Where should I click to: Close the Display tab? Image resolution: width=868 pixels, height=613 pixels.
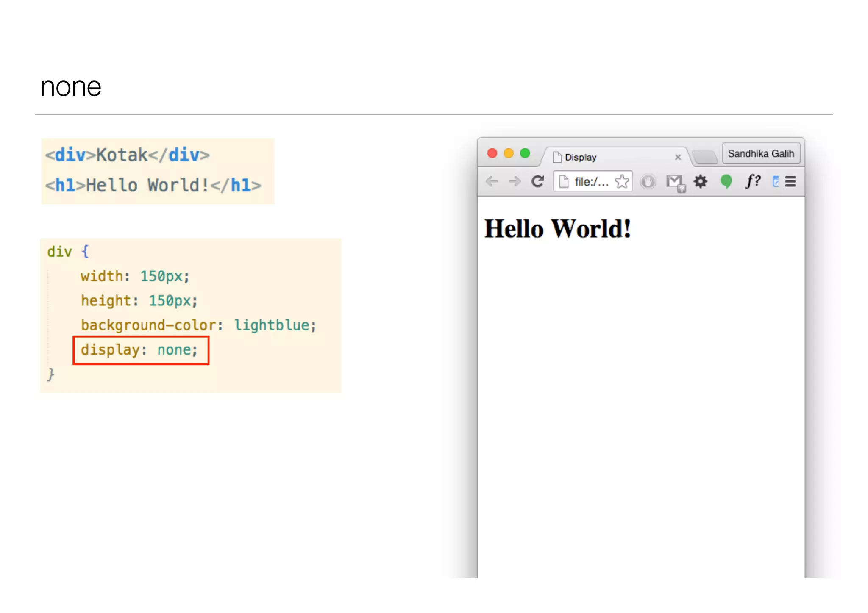point(678,157)
